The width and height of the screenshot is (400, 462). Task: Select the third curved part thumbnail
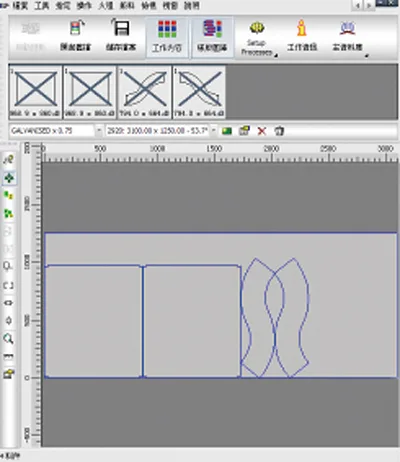pyautogui.click(x=145, y=92)
